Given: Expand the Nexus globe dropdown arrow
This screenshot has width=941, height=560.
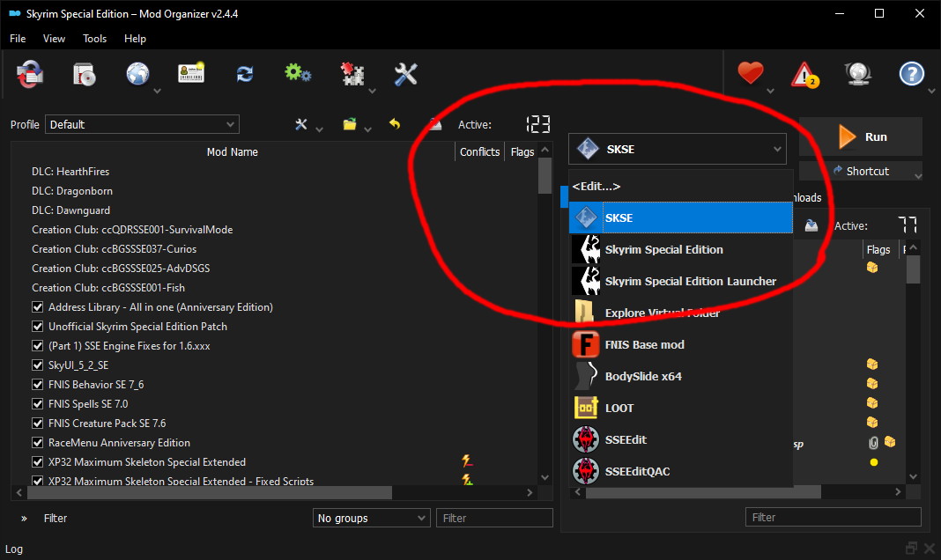Looking at the screenshot, I should (x=157, y=92).
